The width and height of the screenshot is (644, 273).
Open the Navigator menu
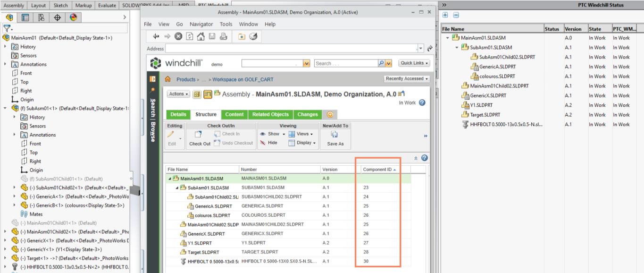coord(201,24)
